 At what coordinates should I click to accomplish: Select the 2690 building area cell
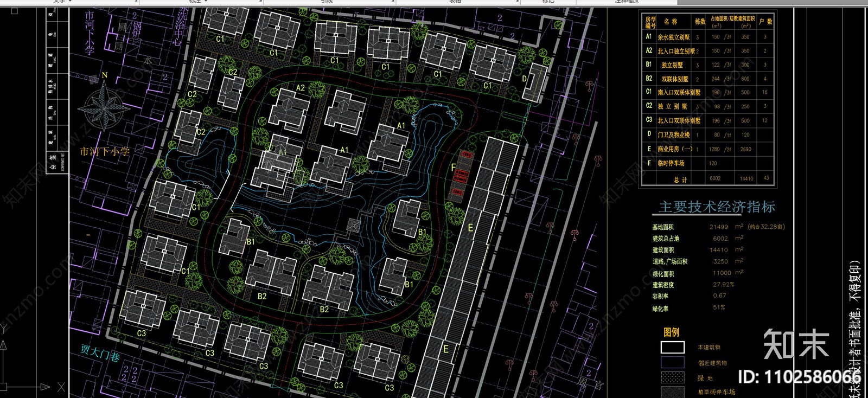746,149
